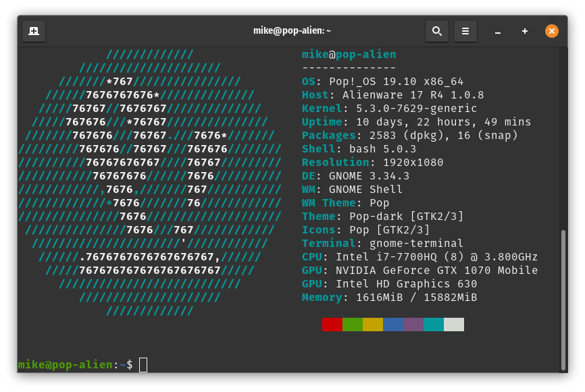Click the window title mike@pop-alien: ~
This screenshot has width=585, height=392.
coord(292,30)
